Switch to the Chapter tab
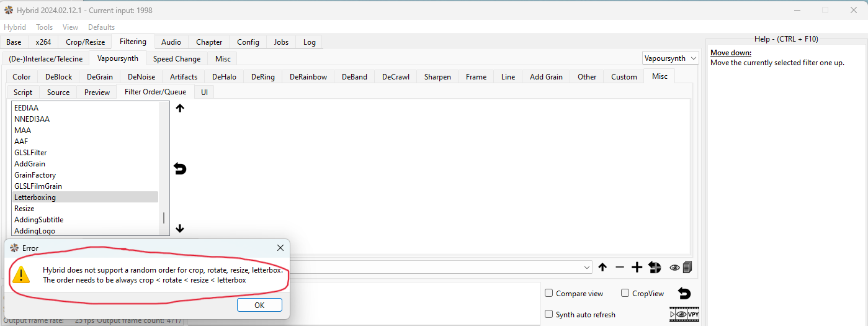The height and width of the screenshot is (326, 868). coord(209,42)
